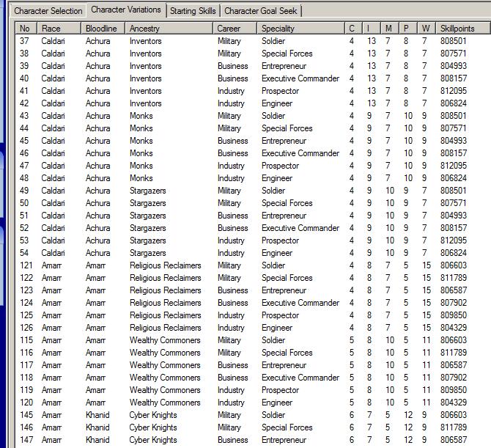This screenshot has width=491, height=448.
Task: Sort by the W attribute column header
Action: 427,28
